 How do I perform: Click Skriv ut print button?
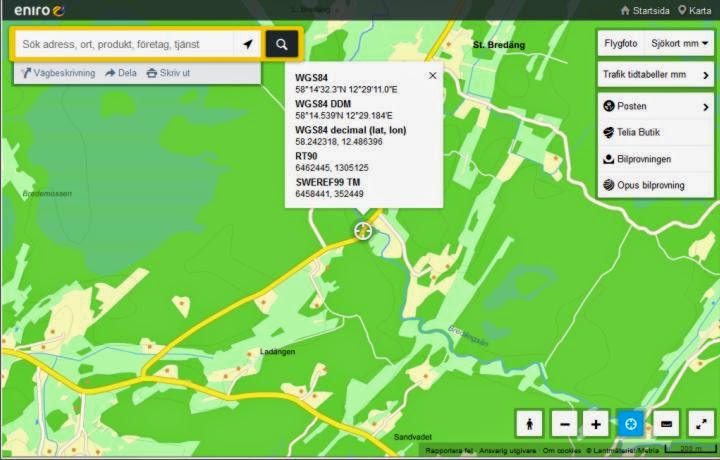[x=169, y=73]
